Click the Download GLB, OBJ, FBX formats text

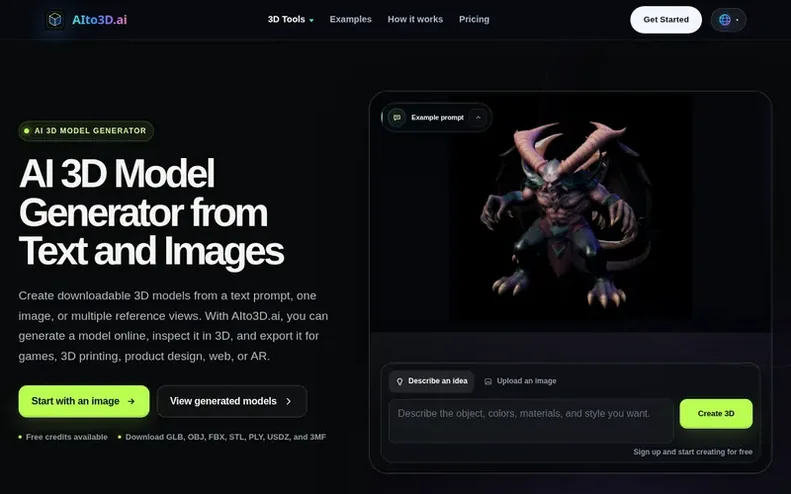coord(225,437)
